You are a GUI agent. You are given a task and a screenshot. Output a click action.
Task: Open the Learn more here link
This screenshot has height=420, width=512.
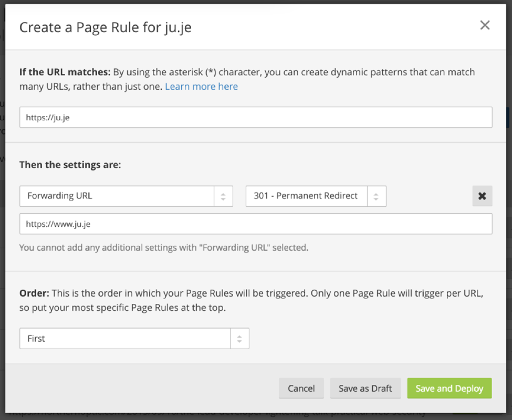(201, 87)
